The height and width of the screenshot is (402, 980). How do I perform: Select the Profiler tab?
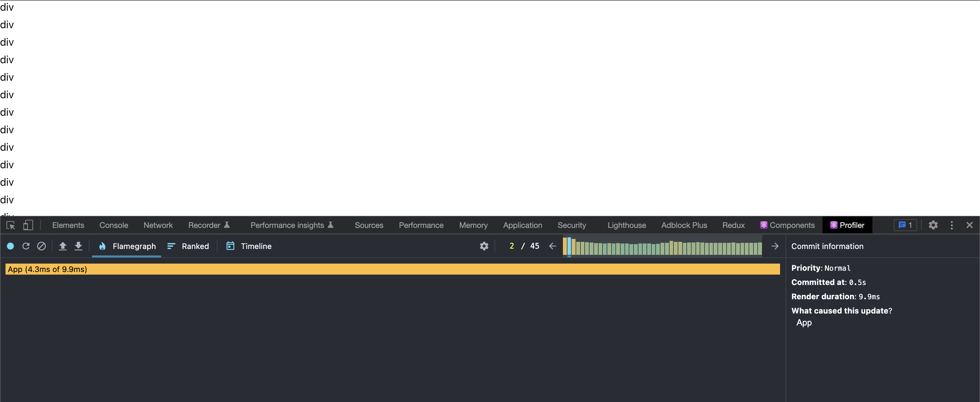[x=847, y=225]
